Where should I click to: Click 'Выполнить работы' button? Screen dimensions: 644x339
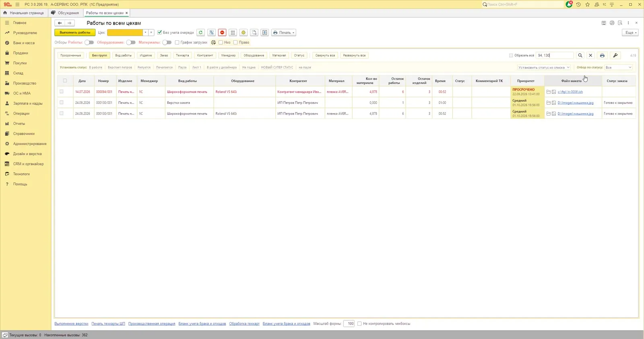75,33
